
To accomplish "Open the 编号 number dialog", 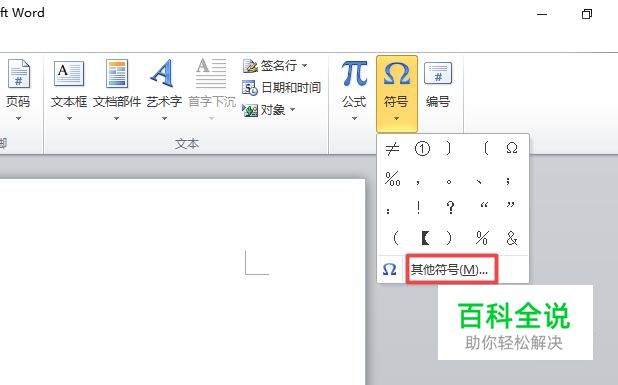I will [438, 86].
